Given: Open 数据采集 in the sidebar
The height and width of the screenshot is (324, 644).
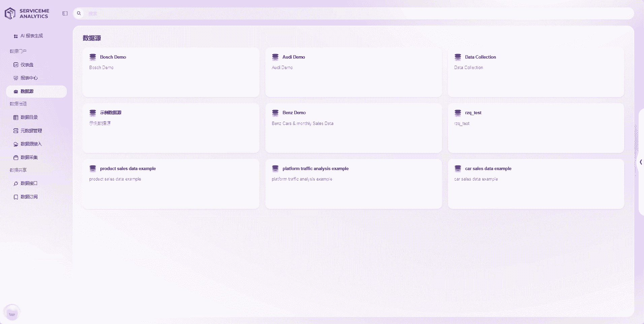Looking at the screenshot, I should (36, 157).
